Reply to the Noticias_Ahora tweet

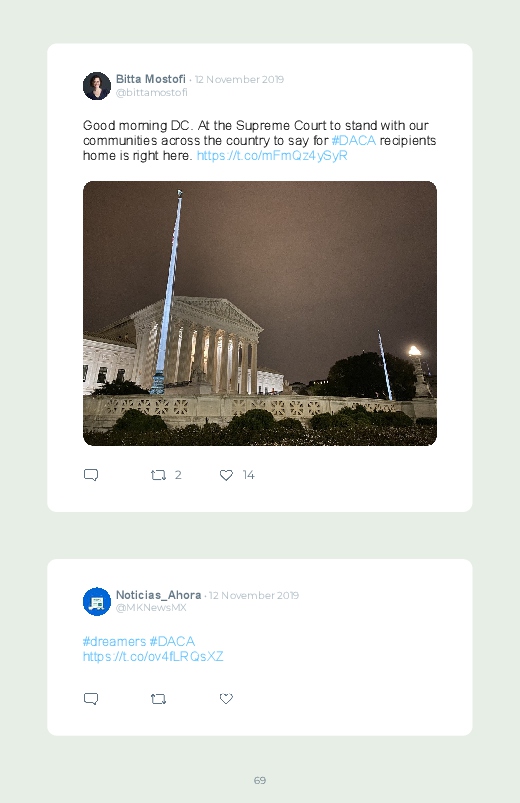point(91,699)
